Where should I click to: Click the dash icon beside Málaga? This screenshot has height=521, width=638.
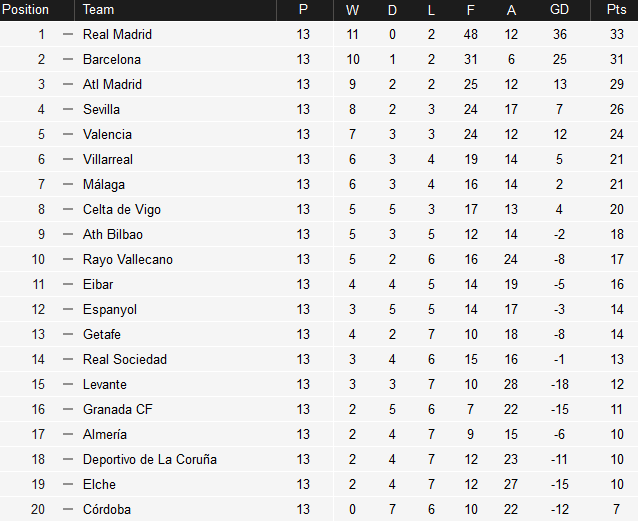point(68,184)
